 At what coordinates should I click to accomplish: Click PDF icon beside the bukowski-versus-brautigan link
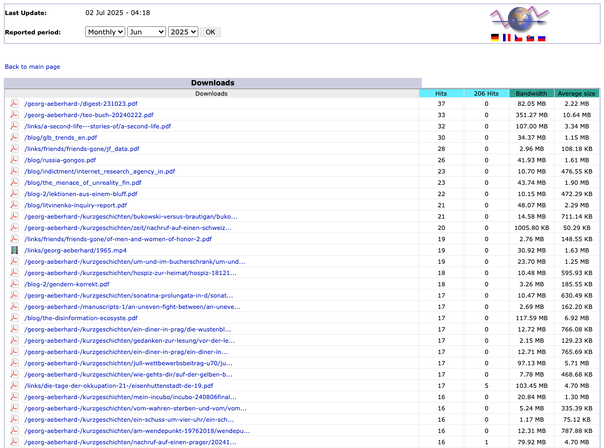(x=14, y=216)
